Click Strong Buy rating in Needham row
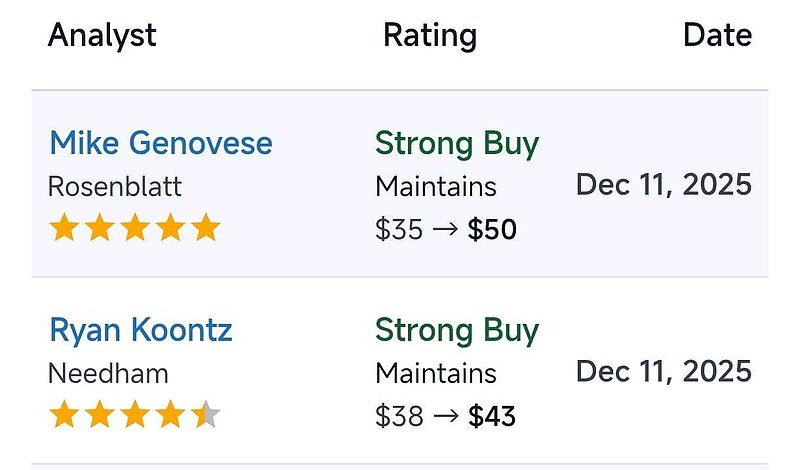The width and height of the screenshot is (800, 470). [457, 330]
